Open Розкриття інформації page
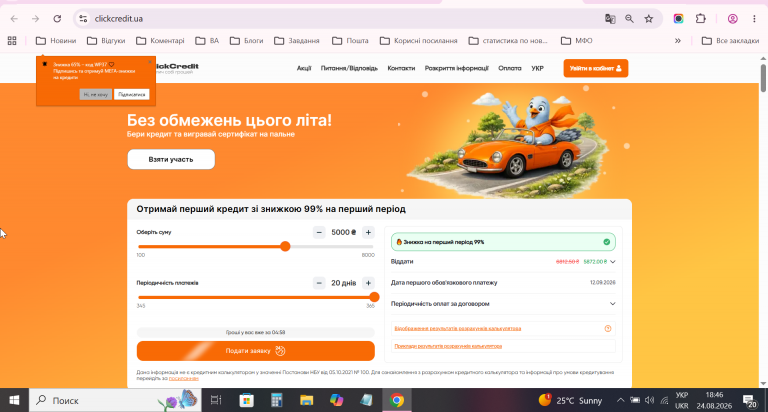Image resolution: width=768 pixels, height=412 pixels. [456, 68]
